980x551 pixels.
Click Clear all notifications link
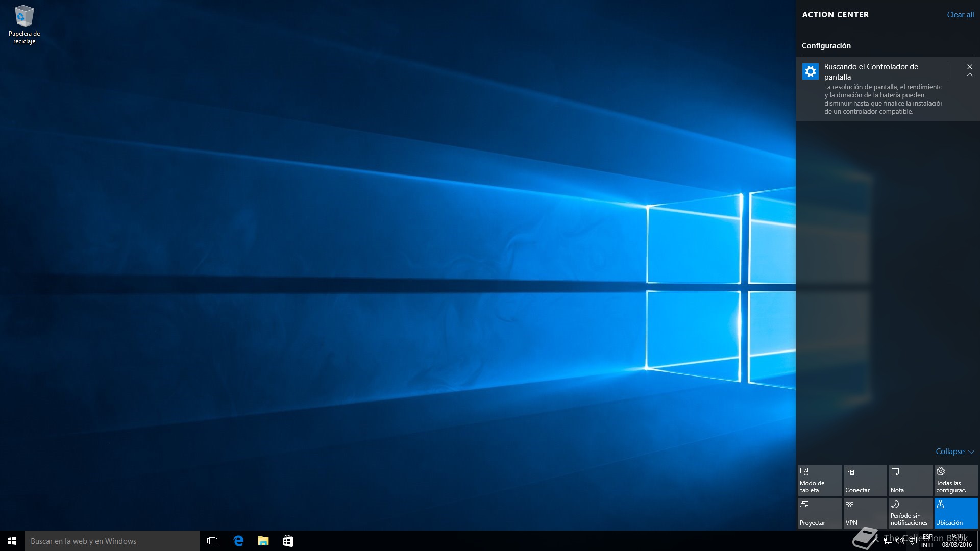[x=960, y=15]
